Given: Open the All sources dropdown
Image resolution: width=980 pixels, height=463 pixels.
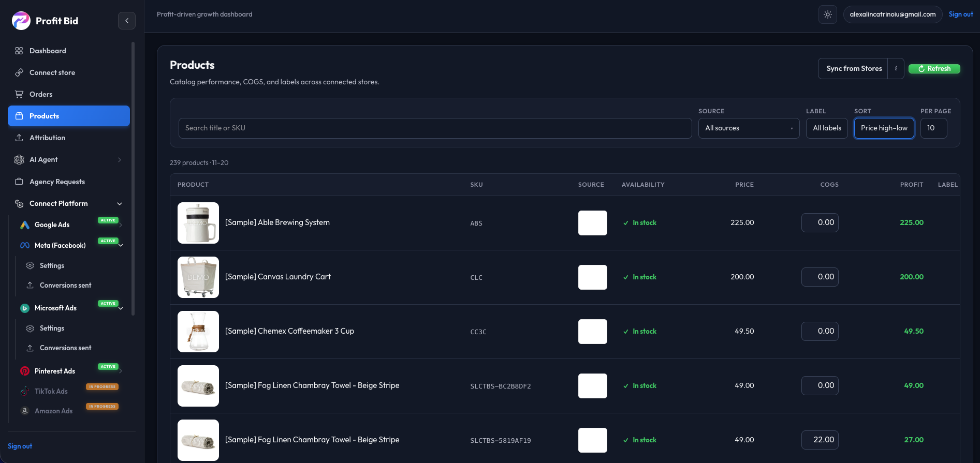Looking at the screenshot, I should point(749,128).
